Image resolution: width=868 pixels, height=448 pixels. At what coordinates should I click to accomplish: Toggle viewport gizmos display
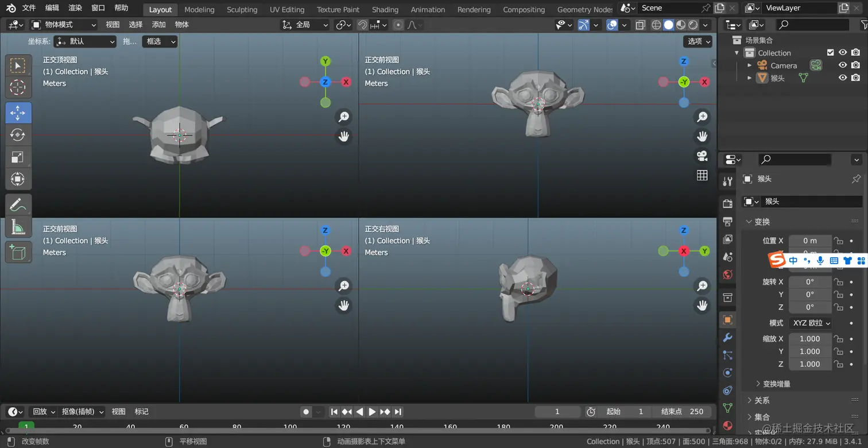click(584, 25)
